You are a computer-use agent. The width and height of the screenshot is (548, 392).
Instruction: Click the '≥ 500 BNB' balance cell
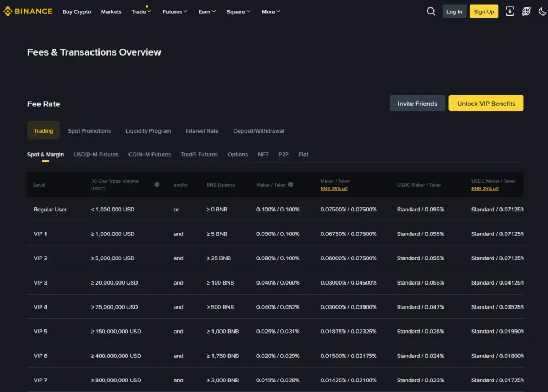[x=220, y=307]
